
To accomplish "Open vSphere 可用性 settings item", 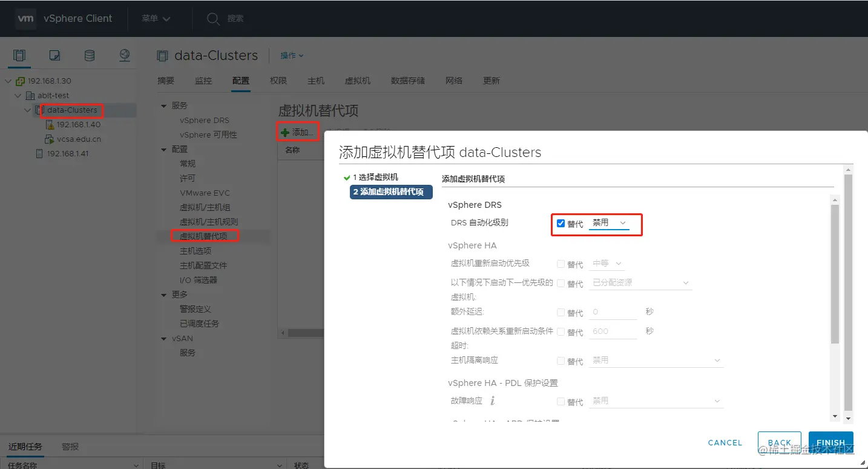I will (208, 135).
